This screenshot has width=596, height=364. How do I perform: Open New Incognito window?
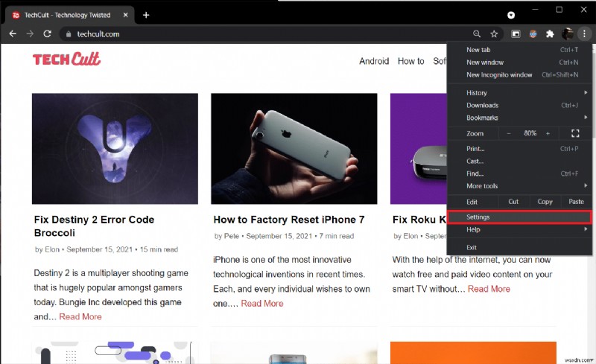click(x=519, y=75)
